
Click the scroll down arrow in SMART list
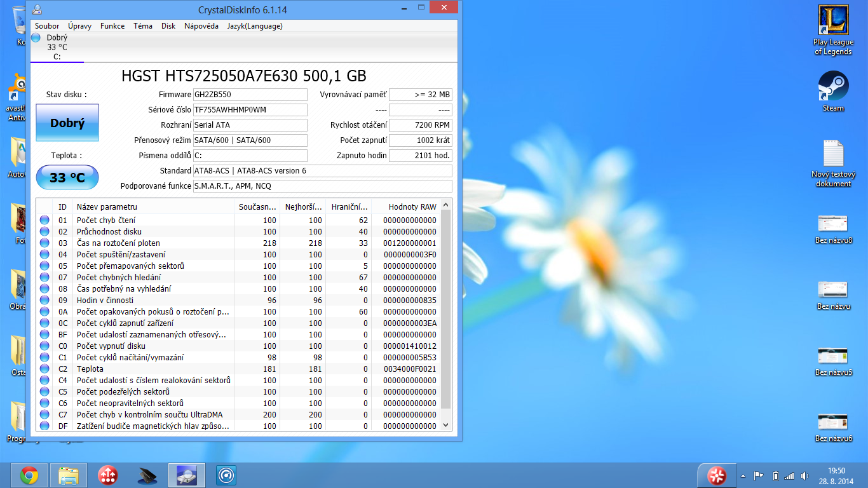pyautogui.click(x=445, y=425)
